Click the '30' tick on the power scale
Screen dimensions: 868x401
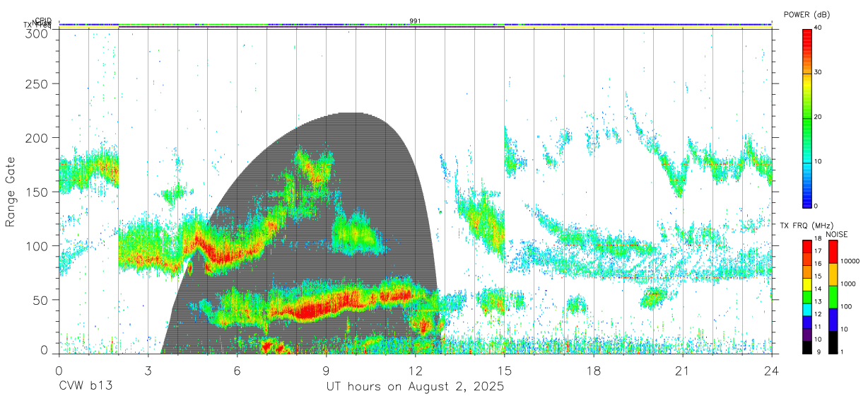coord(819,73)
